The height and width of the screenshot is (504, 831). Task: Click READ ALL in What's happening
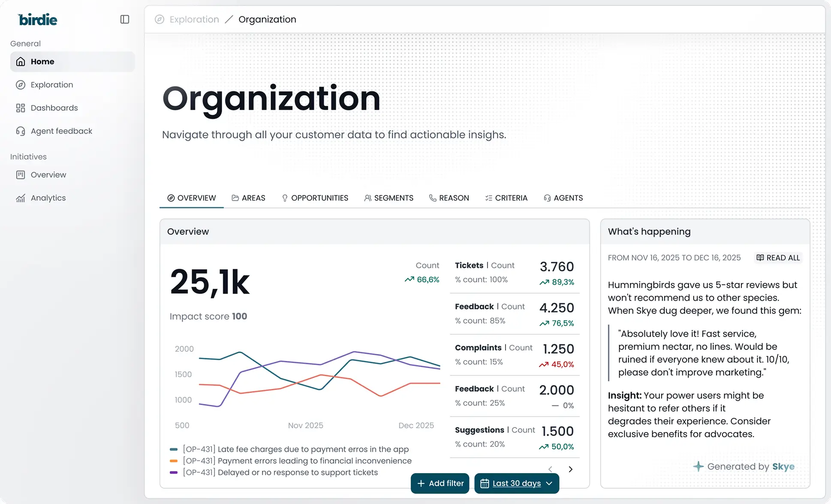coord(778,258)
